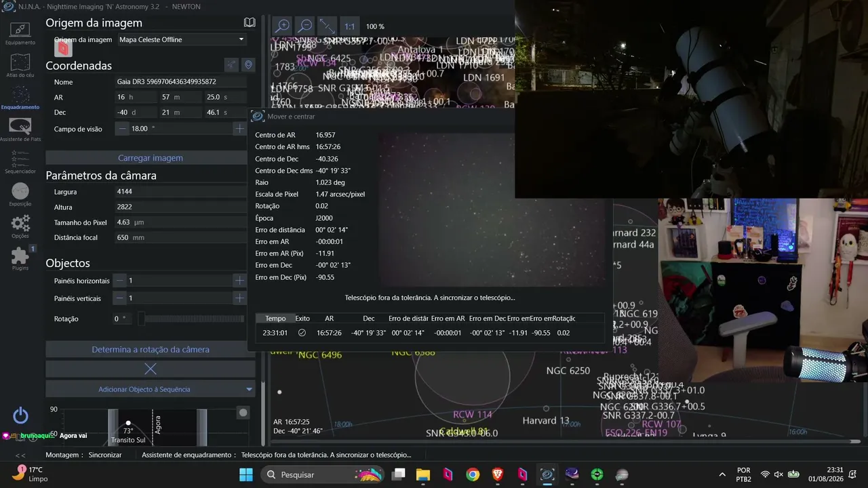Increase the Campo de visão value
The height and width of the screenshot is (488, 868).
[x=239, y=129]
